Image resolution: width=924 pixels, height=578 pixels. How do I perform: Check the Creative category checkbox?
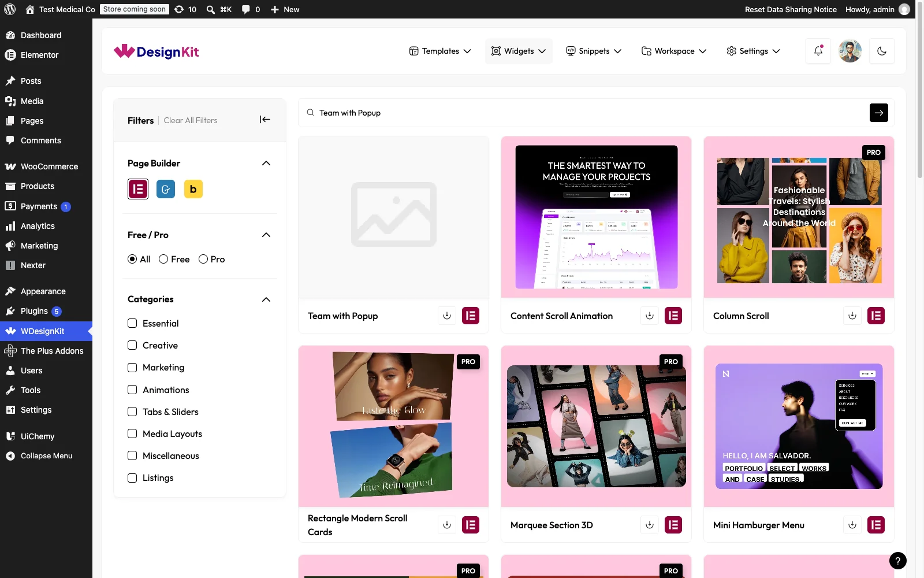click(132, 345)
